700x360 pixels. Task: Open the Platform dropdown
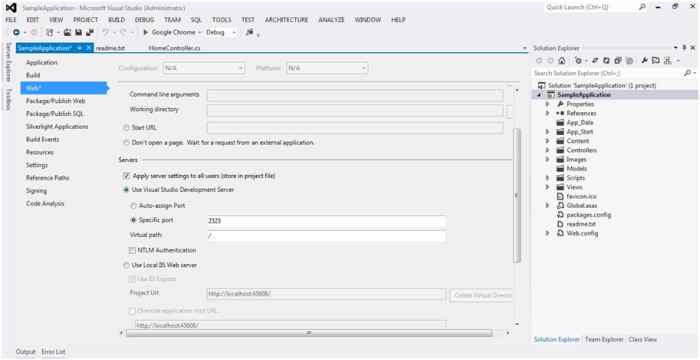[x=327, y=68]
